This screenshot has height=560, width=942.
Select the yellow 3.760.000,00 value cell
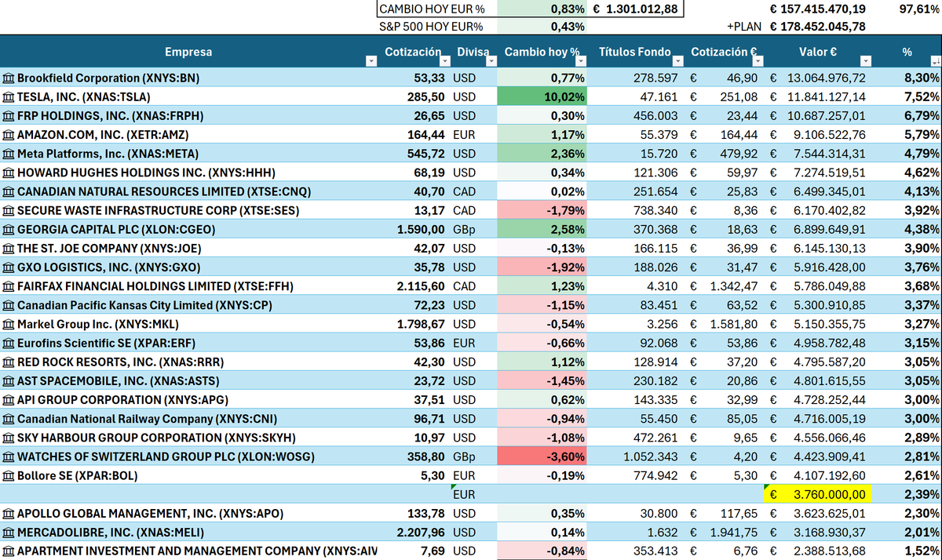click(819, 495)
